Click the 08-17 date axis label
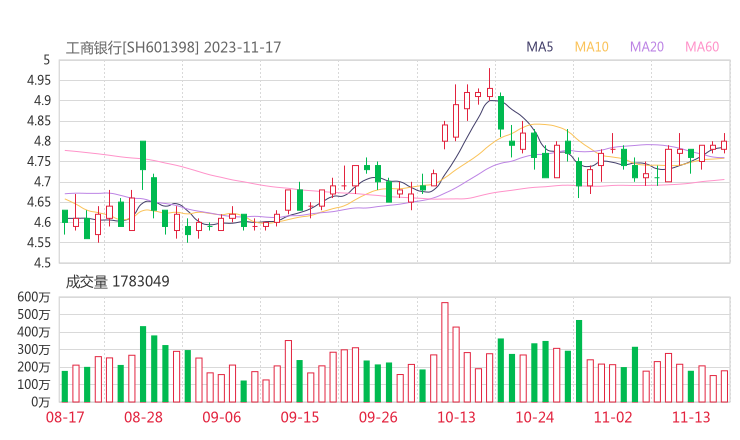The image size is (740, 440). tap(65, 417)
